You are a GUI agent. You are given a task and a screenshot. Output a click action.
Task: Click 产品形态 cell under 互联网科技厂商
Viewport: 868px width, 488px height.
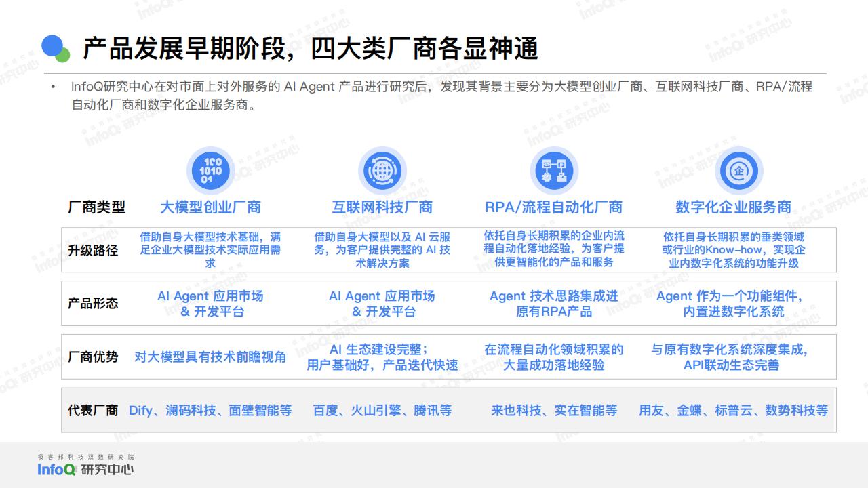tap(382, 304)
